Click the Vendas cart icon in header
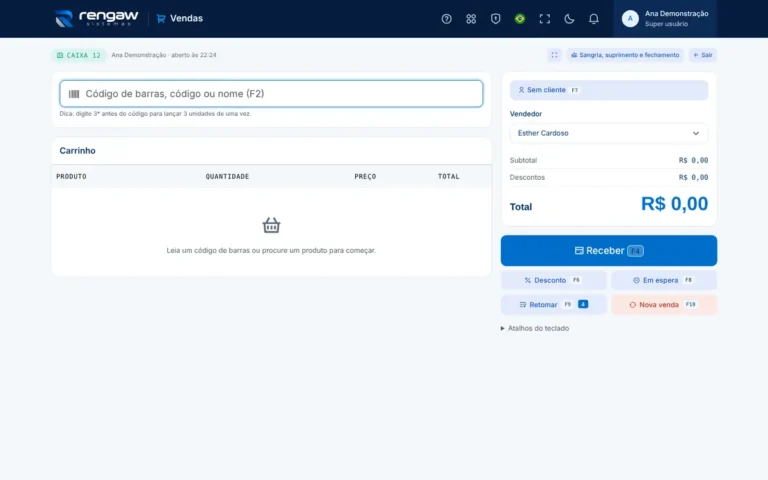Viewport: 768px width, 480px height. pos(161,19)
